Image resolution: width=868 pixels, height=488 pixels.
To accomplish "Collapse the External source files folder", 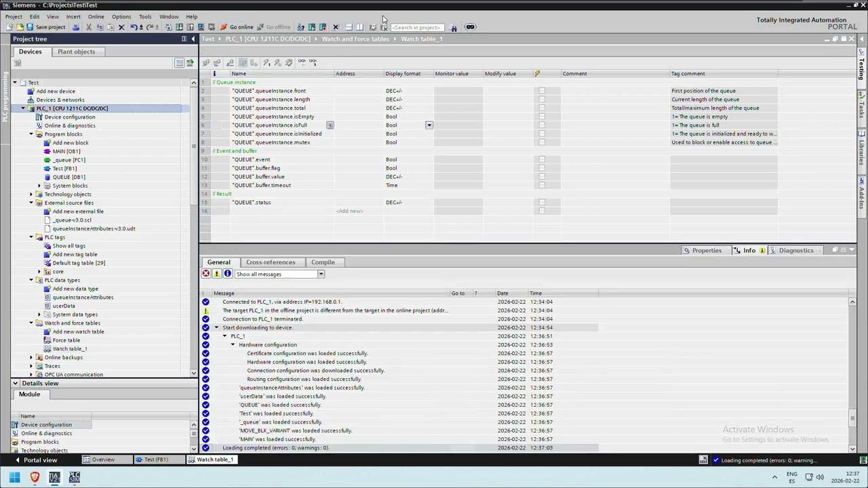I will (31, 203).
